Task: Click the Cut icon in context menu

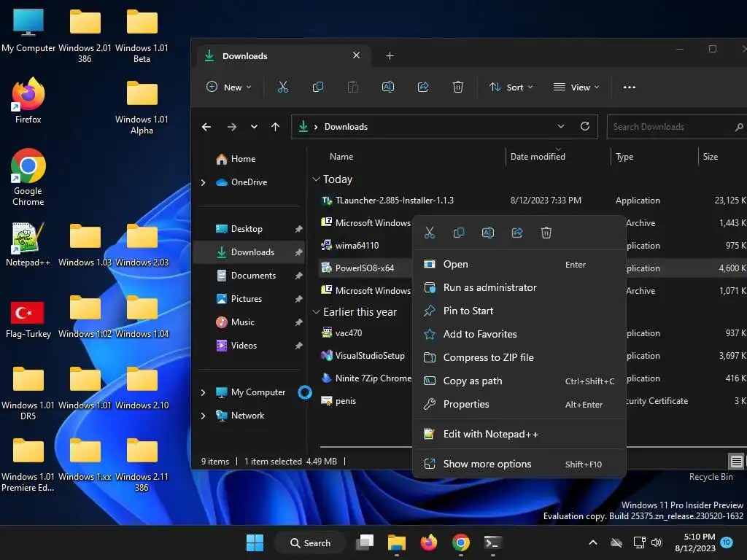Action: coord(430,233)
